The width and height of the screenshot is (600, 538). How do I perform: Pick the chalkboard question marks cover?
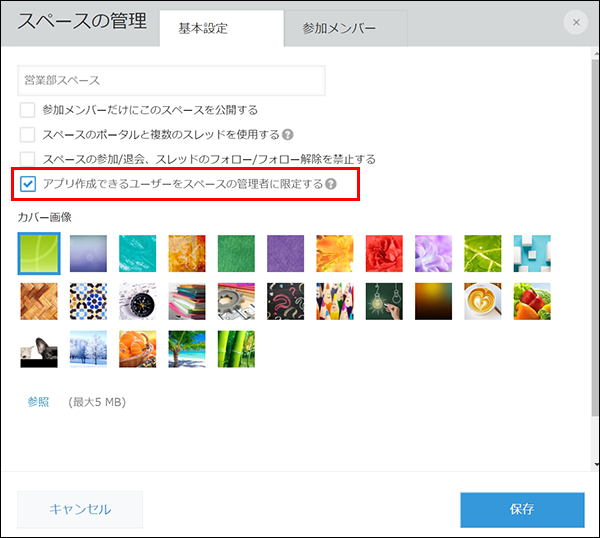coord(285,302)
